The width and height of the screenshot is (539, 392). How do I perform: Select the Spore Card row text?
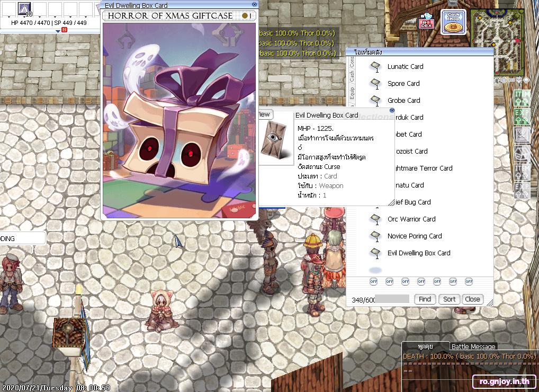click(x=403, y=84)
